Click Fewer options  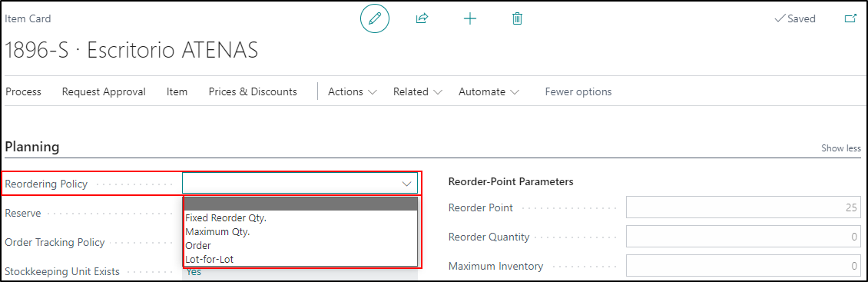[578, 92]
